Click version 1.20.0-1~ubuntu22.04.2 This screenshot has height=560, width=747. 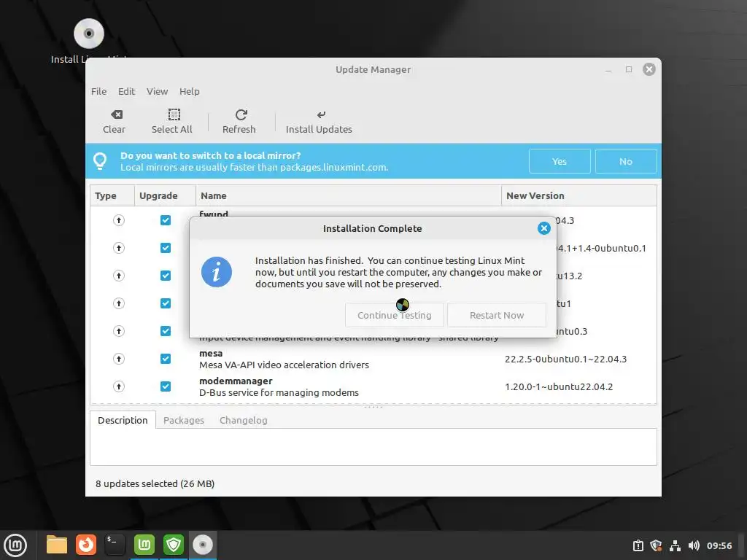click(559, 386)
